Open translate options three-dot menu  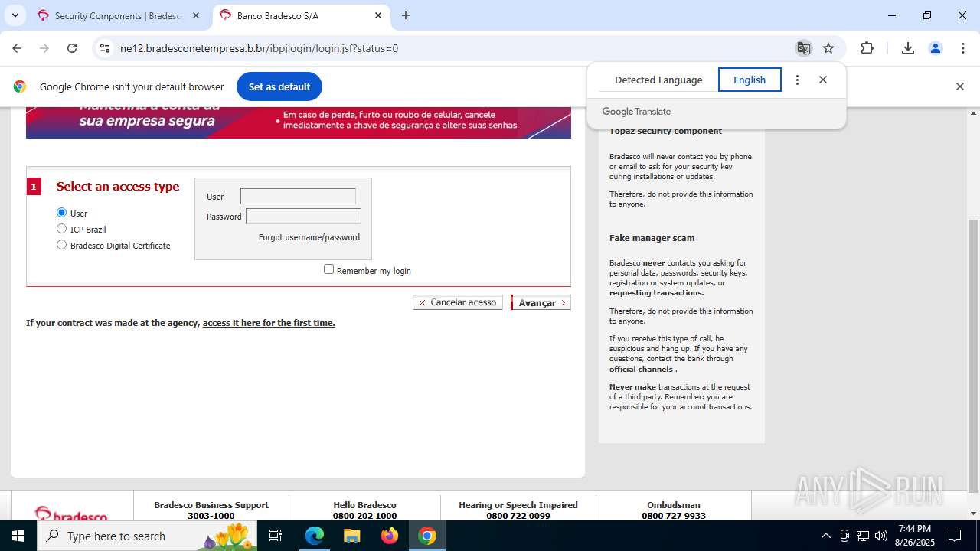[x=797, y=80]
